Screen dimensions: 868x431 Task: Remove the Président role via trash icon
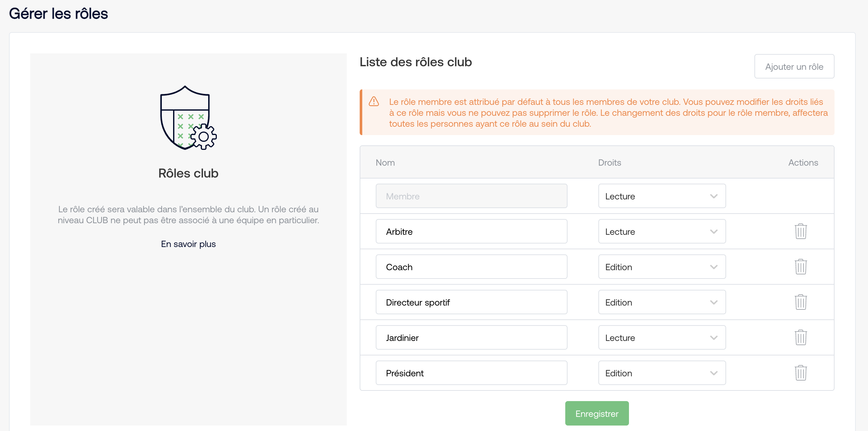pyautogui.click(x=801, y=373)
